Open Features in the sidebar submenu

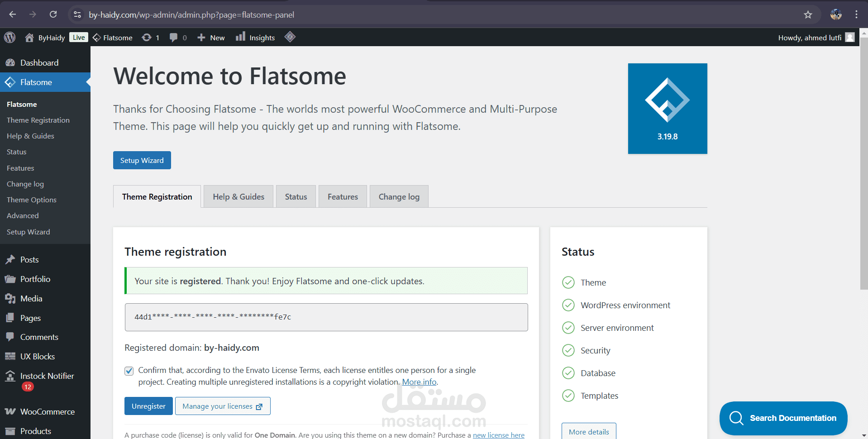click(x=20, y=168)
